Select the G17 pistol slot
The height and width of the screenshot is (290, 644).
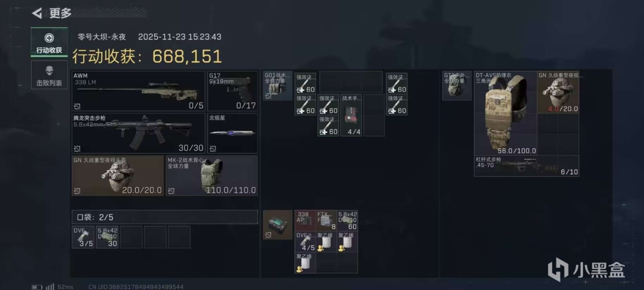[x=232, y=91]
